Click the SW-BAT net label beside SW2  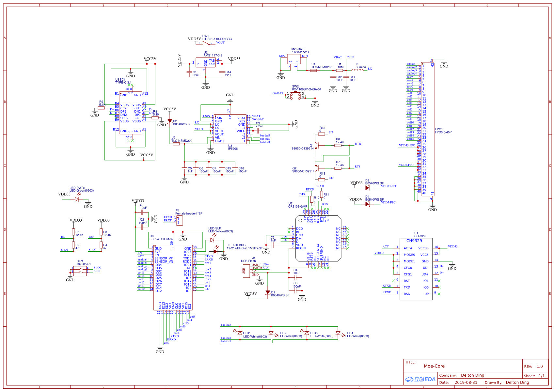(x=277, y=93)
